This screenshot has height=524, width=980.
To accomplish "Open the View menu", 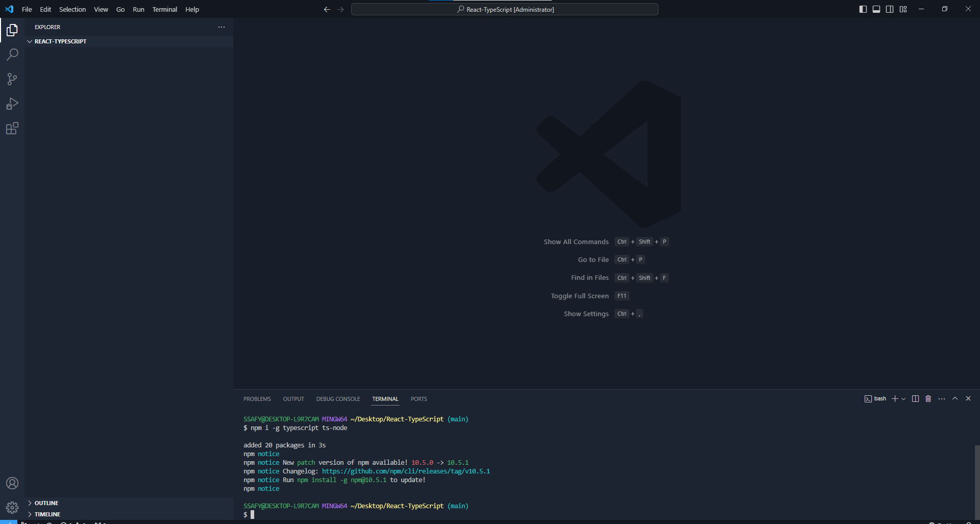I will point(101,9).
